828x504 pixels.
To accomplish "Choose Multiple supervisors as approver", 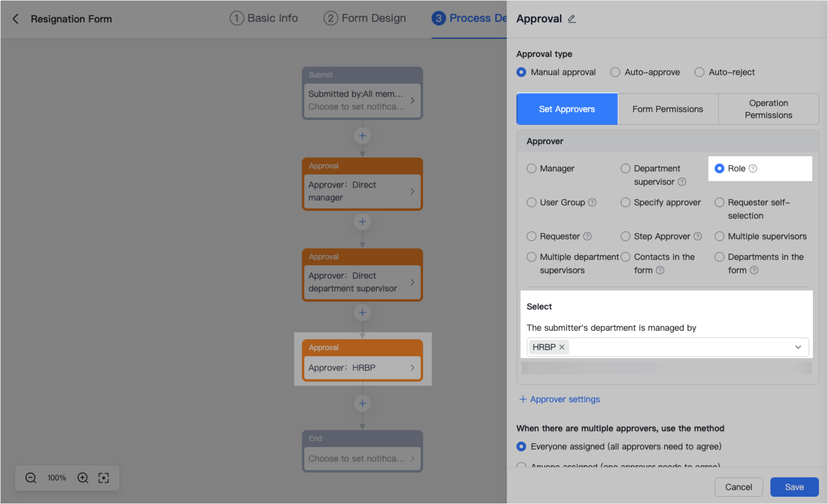I will coord(719,236).
